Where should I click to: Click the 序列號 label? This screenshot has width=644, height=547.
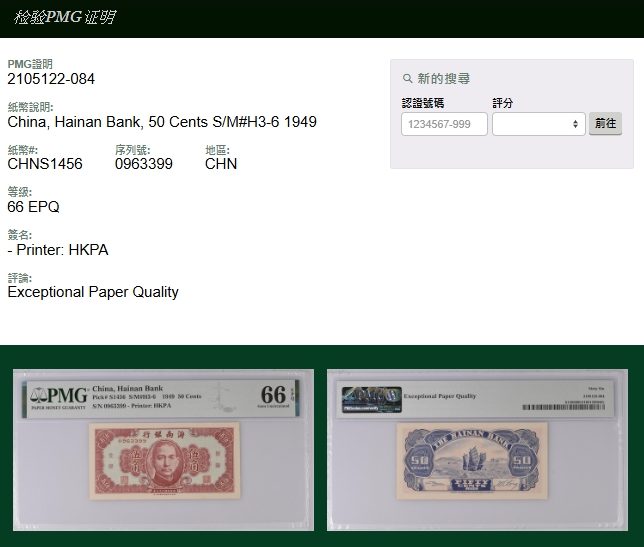(133, 150)
